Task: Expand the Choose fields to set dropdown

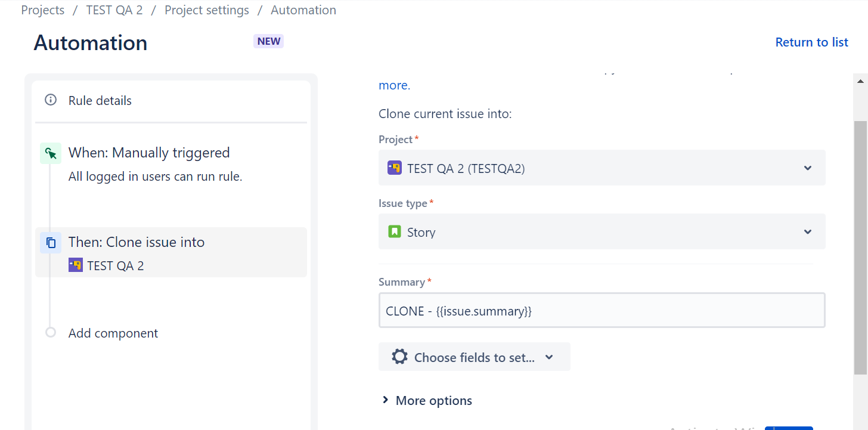Action: coord(548,357)
